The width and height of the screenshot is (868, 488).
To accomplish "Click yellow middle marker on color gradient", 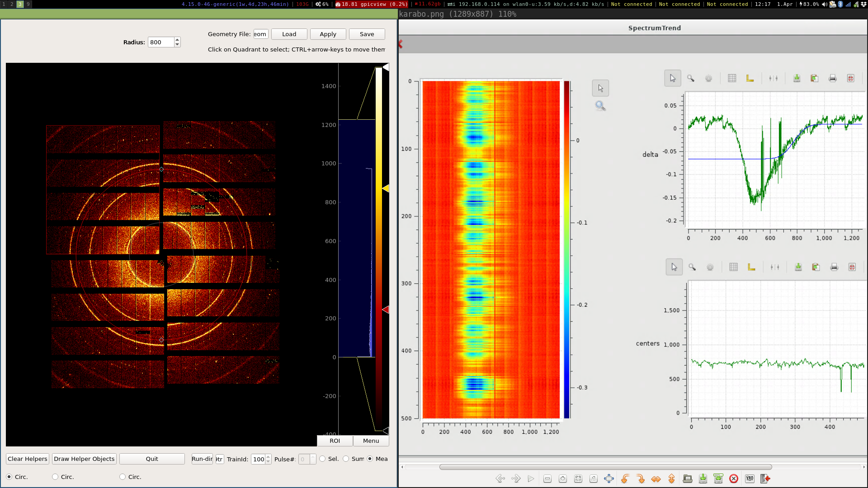I will point(386,188).
